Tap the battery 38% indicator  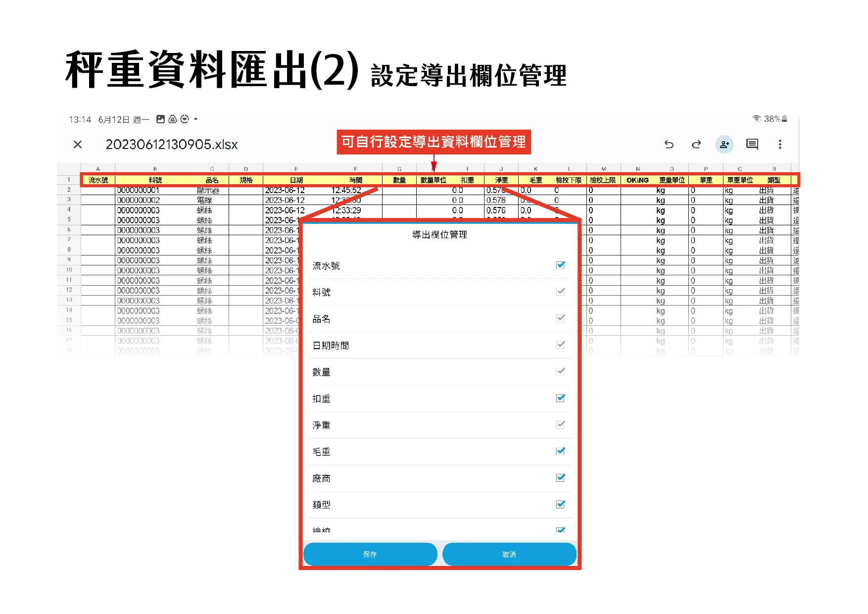775,119
